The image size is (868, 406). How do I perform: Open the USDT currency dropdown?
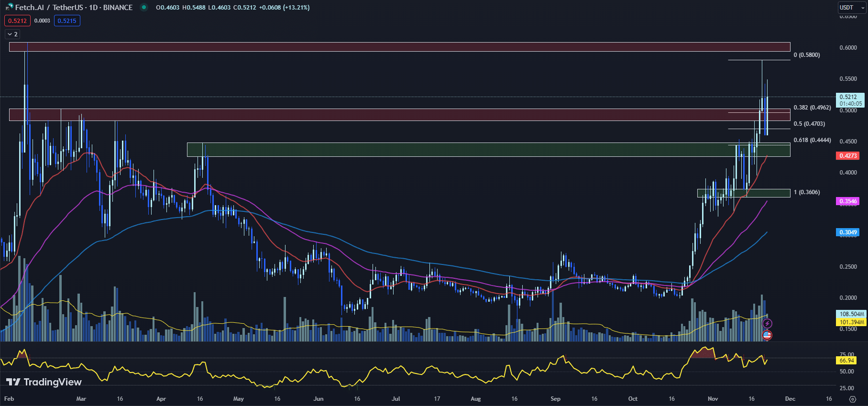click(851, 8)
